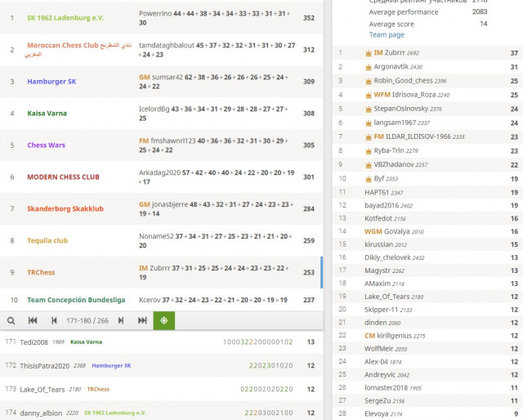Select FM fmshawnrl123

(168, 141)
